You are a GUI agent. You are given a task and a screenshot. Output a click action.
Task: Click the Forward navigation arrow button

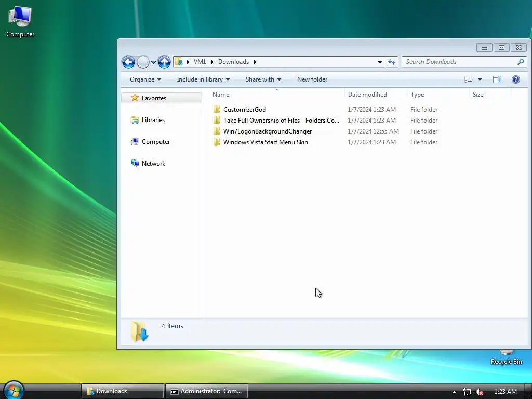(143, 62)
